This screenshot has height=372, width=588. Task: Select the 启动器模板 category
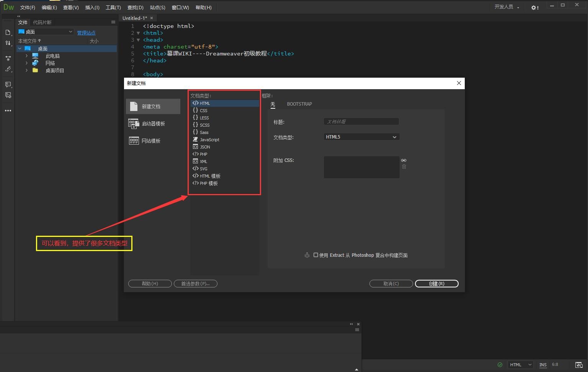[153, 124]
